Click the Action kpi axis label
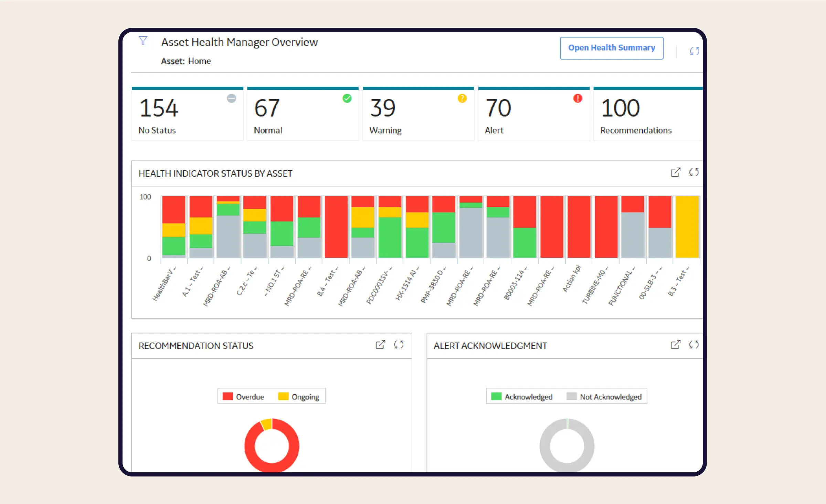 click(x=572, y=279)
